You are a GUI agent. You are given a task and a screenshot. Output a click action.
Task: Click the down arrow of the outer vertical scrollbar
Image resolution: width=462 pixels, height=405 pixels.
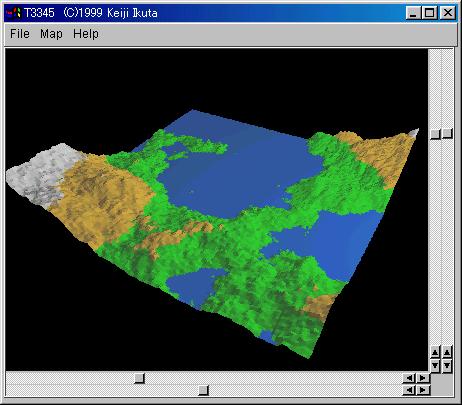coord(447,365)
